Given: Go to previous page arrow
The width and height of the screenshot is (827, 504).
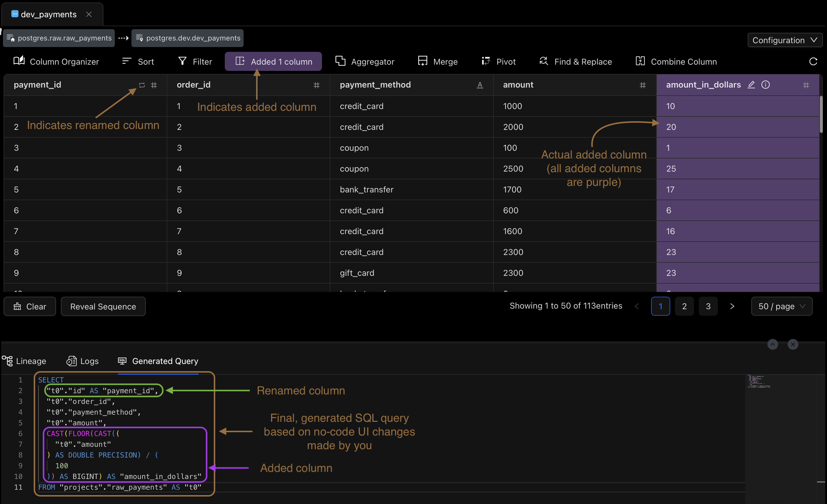Looking at the screenshot, I should [637, 306].
